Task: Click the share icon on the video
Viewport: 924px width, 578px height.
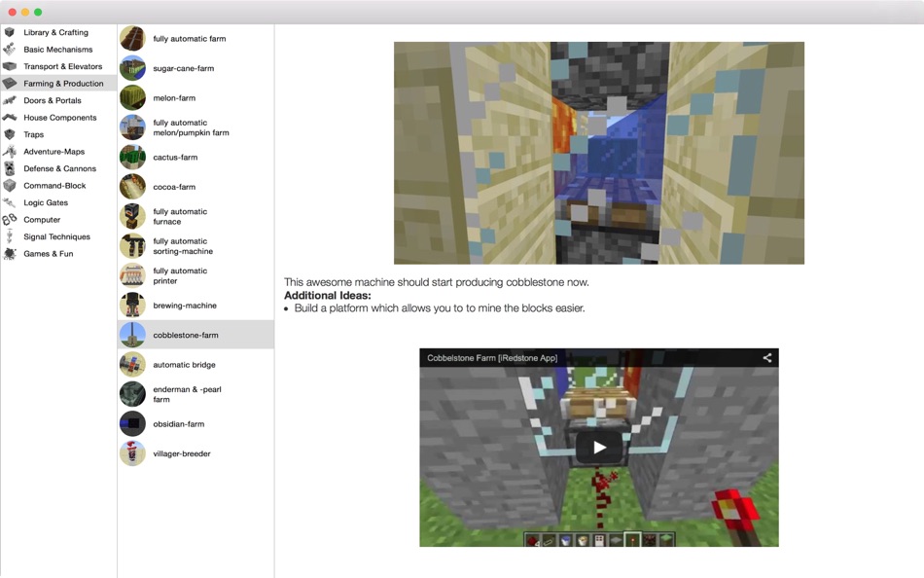Action: point(764,357)
